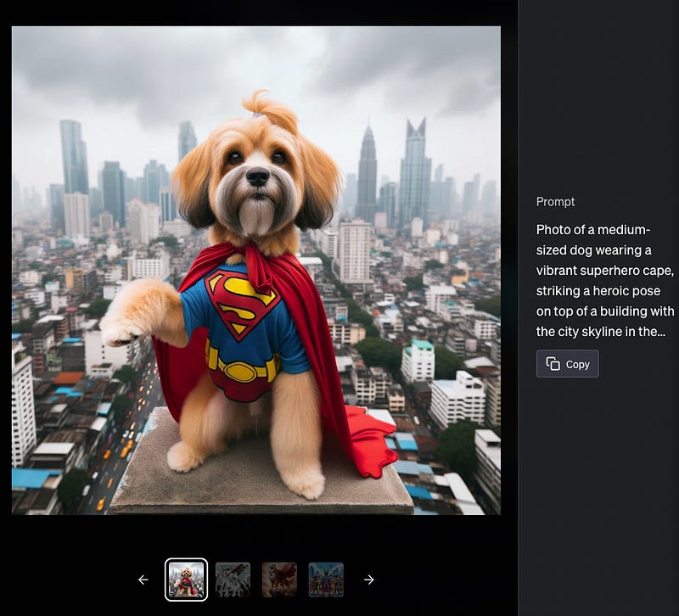Click the 'Prompt' heading label
Image resolution: width=679 pixels, height=616 pixels.
point(555,202)
